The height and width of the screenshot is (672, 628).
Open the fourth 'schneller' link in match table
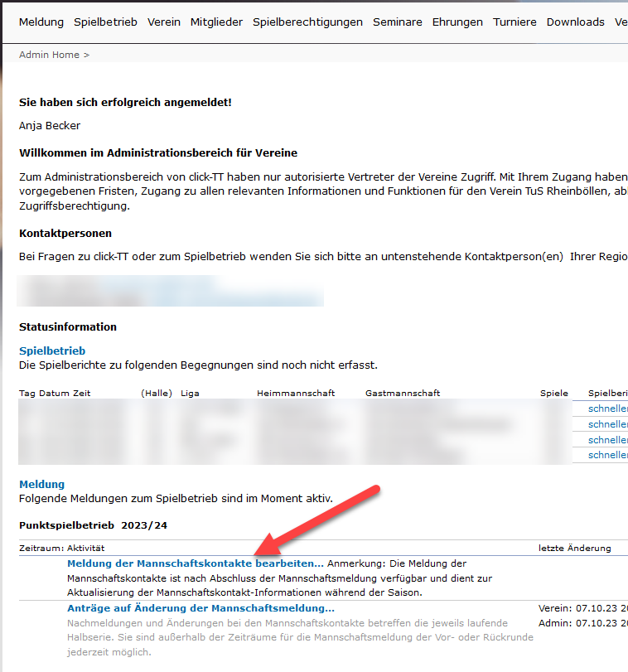(607, 455)
